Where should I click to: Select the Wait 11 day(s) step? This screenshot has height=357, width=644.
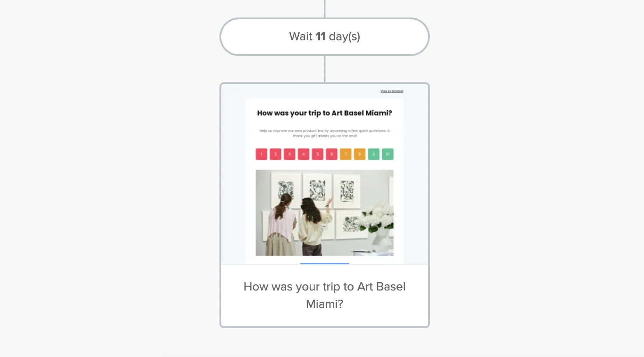(x=324, y=37)
